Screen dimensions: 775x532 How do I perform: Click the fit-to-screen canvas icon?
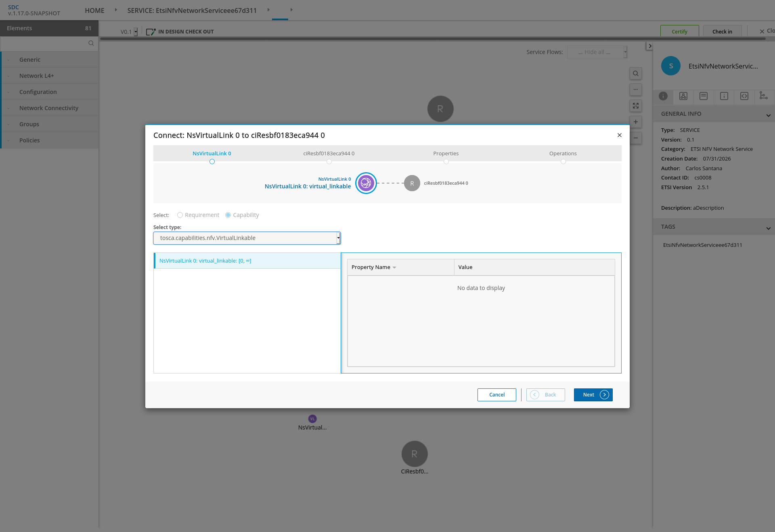636,106
